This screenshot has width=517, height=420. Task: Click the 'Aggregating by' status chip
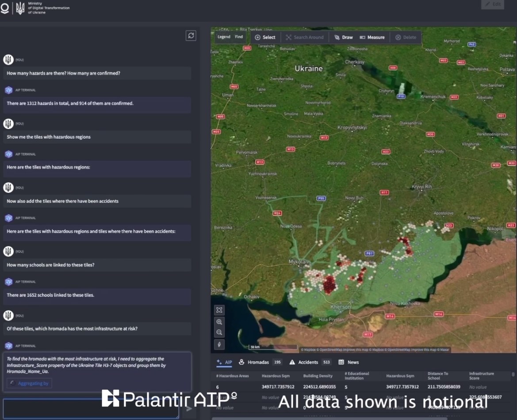(30, 383)
